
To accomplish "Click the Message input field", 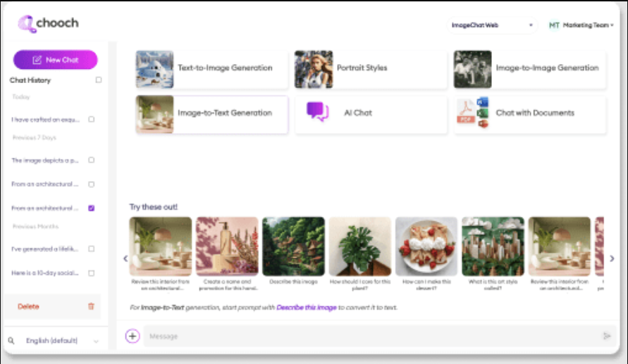I will pyautogui.click(x=372, y=336).
